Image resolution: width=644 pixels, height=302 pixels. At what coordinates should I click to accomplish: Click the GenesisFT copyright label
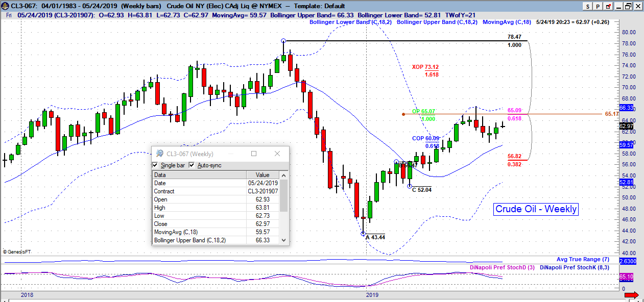[x=18, y=251]
